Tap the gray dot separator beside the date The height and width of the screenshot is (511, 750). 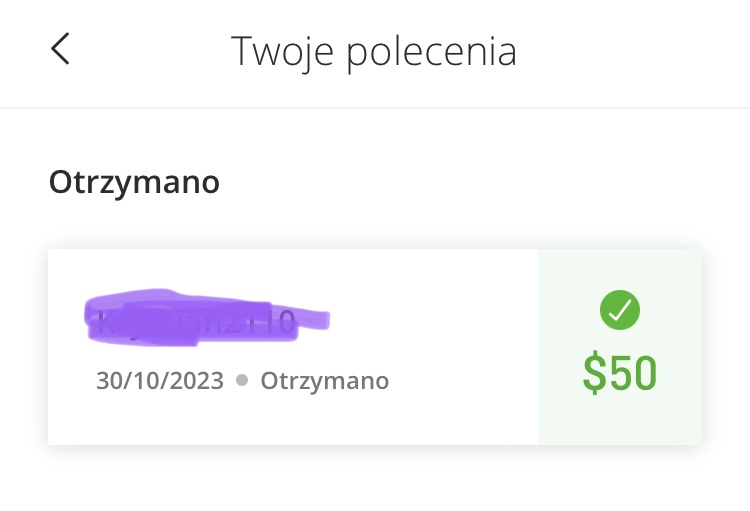coord(243,380)
